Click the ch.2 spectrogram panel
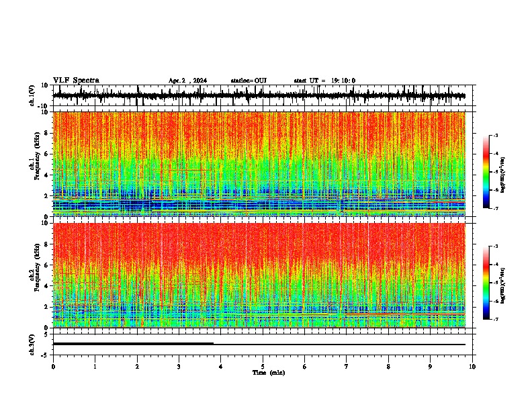 (259, 275)
